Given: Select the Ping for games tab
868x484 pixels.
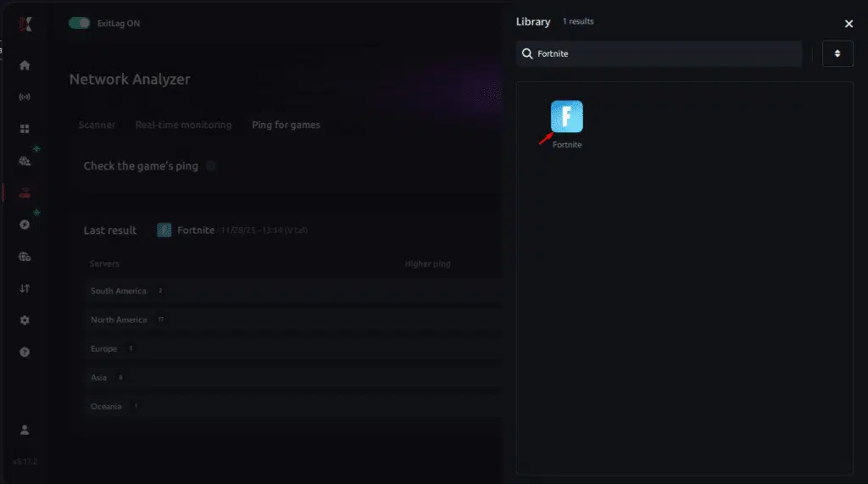Looking at the screenshot, I should pos(286,125).
